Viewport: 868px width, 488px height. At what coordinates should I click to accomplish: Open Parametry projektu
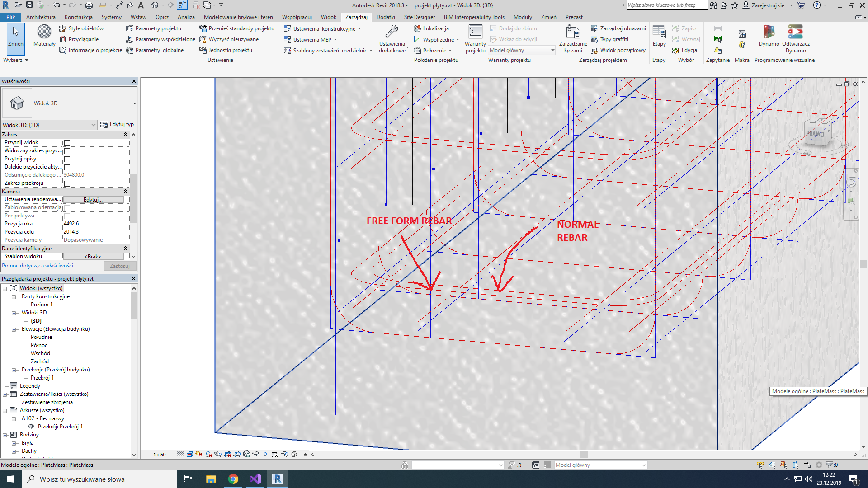[154, 28]
